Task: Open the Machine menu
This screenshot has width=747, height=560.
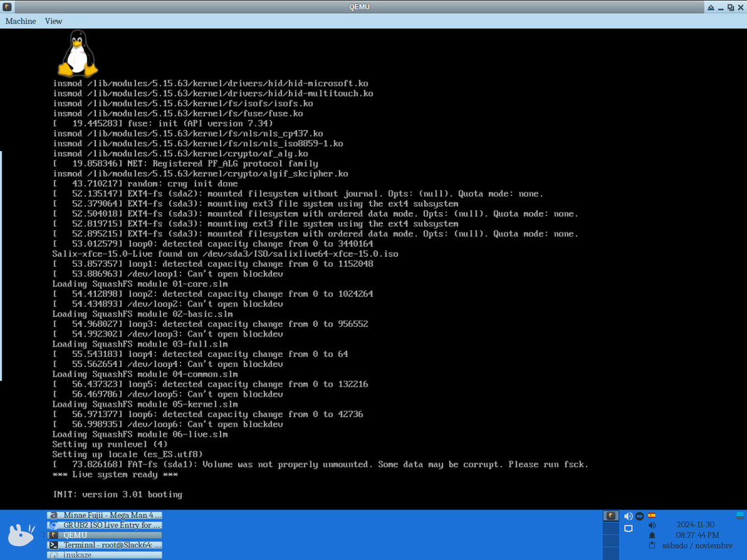Action: (x=20, y=21)
